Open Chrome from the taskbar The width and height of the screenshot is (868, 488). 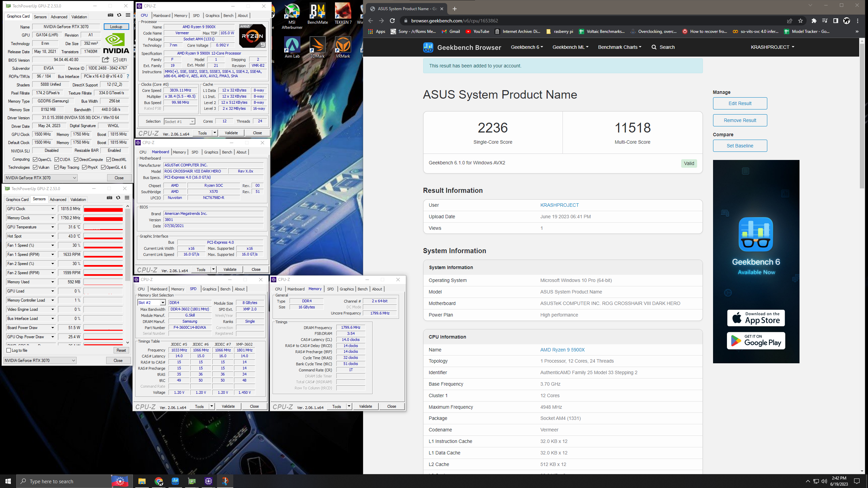click(x=159, y=481)
